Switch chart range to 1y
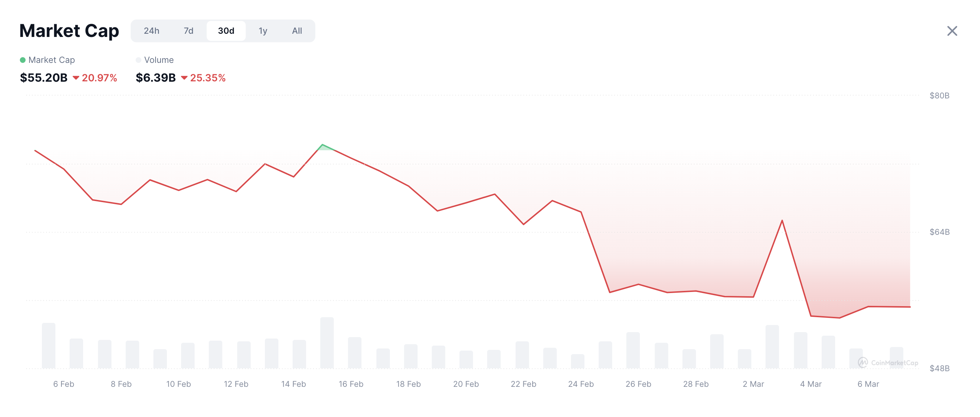The image size is (980, 417). 263,31
